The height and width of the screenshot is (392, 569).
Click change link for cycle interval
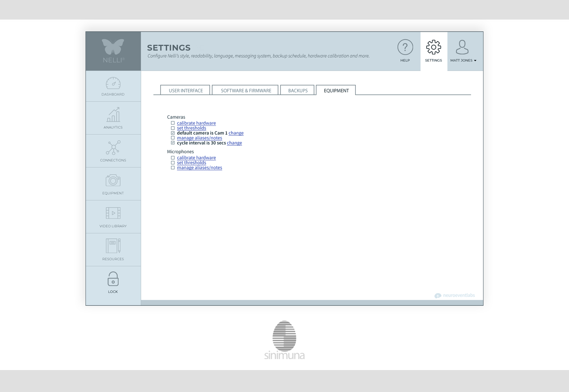coord(235,143)
